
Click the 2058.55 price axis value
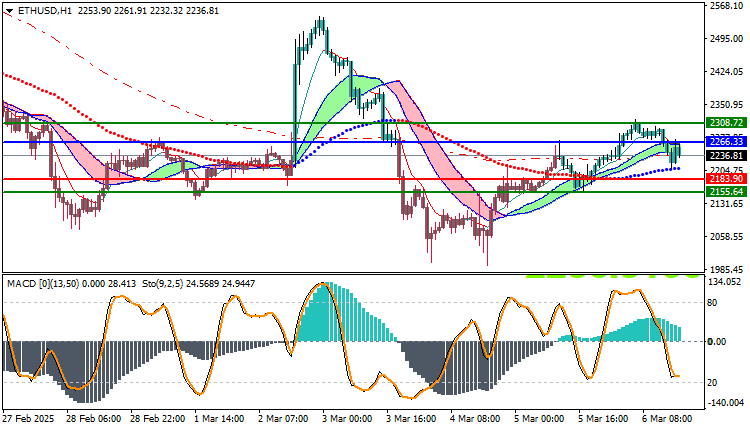(727, 237)
